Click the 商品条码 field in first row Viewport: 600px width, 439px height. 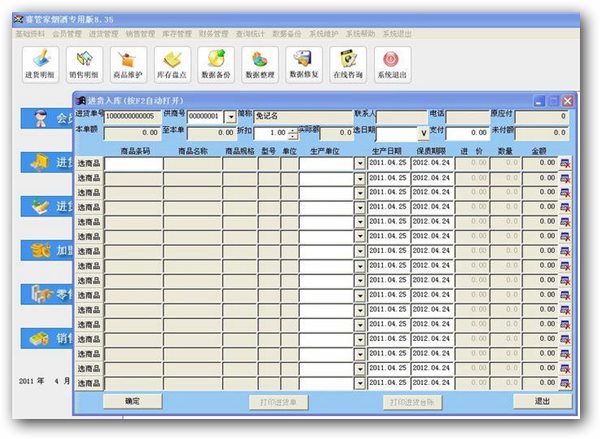coord(133,164)
